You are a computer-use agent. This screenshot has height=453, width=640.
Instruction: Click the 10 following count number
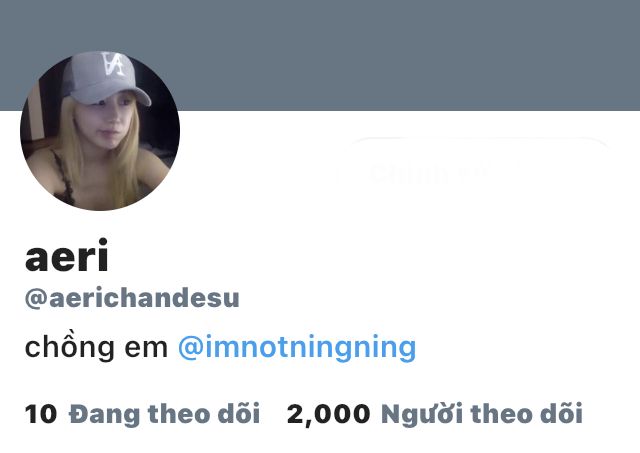click(41, 414)
